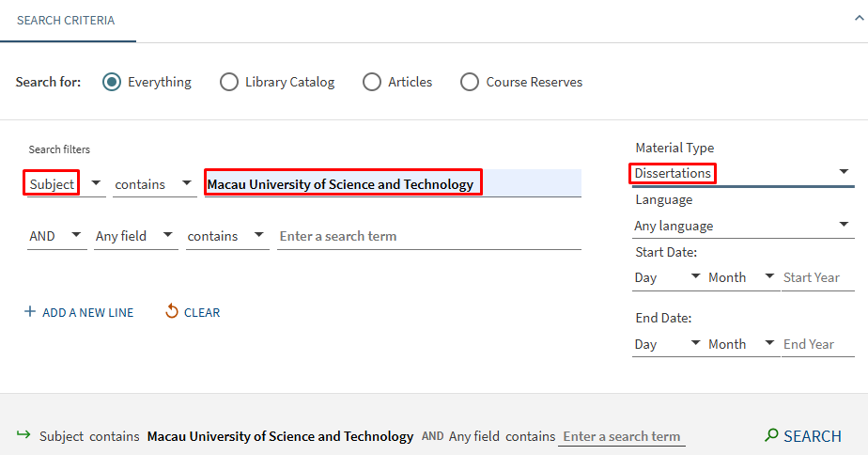Open the Material Type Dissertations dropdown
Screen dimensions: 868x455
[x=742, y=173]
